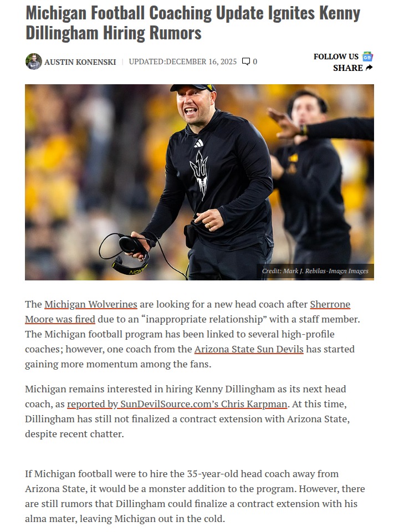Open the comments bubble icon

click(x=246, y=62)
